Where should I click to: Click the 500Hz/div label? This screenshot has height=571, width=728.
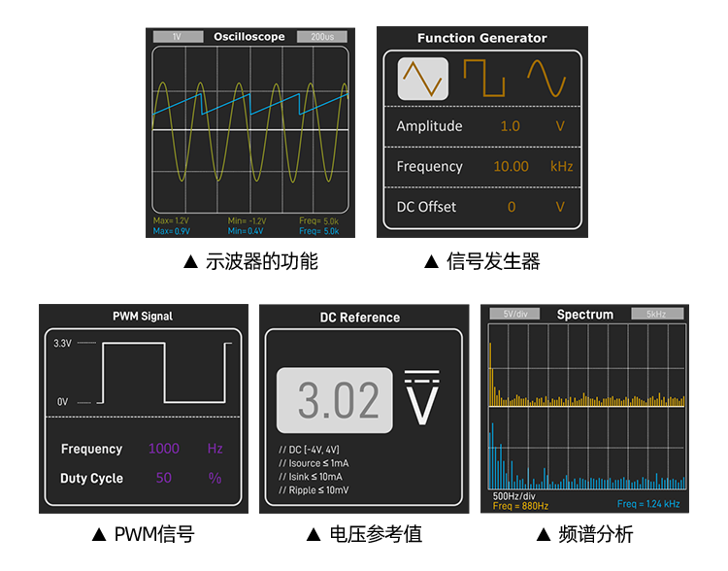(x=513, y=495)
